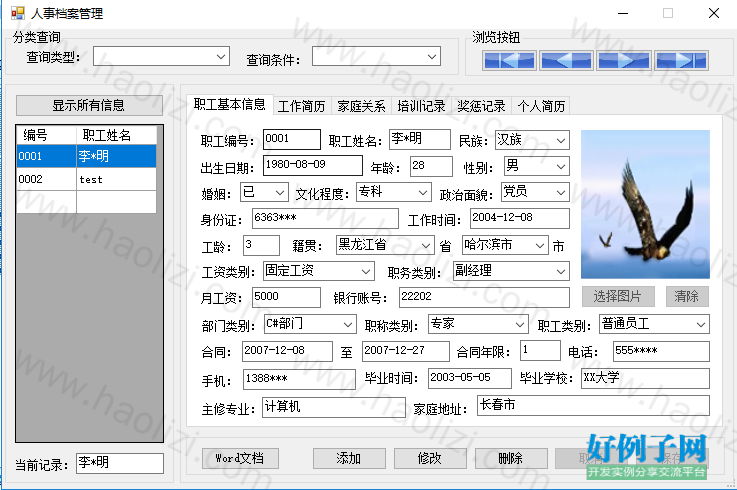The image size is (737, 490).
Task: Select employee row 0002 in the list
Action: click(86, 179)
